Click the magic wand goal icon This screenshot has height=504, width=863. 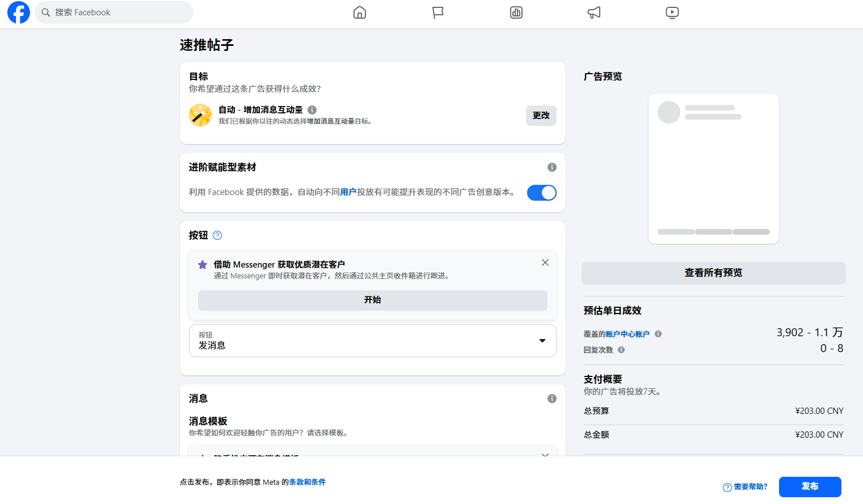[200, 115]
